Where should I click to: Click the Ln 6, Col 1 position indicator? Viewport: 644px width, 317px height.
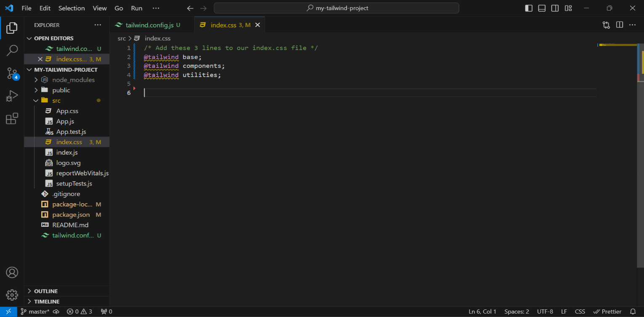pos(482,312)
